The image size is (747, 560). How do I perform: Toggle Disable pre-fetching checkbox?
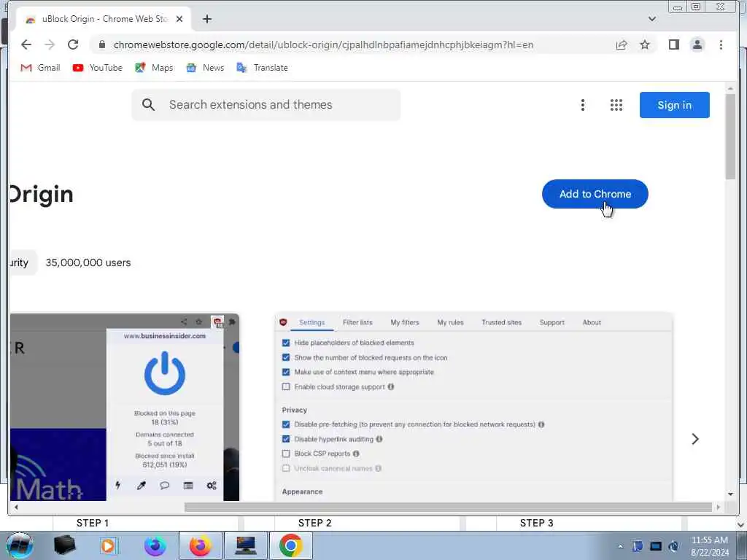(286, 424)
